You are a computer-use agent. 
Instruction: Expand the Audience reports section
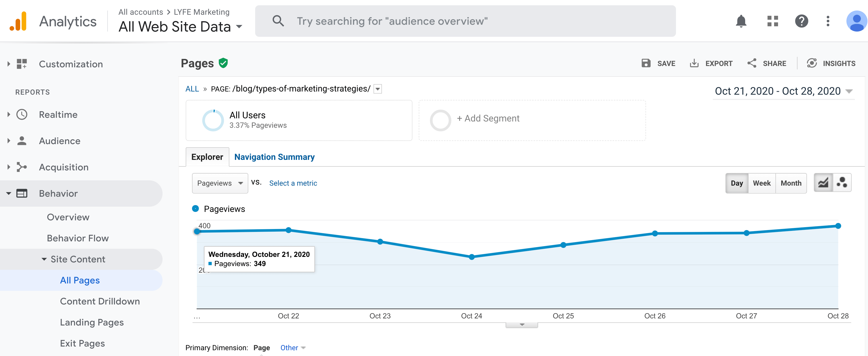[x=59, y=141]
